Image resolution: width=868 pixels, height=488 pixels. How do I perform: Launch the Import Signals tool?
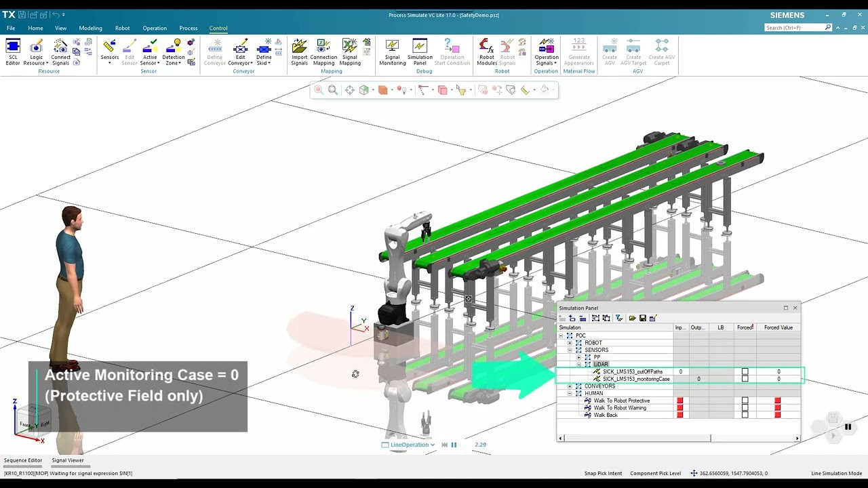(300, 52)
